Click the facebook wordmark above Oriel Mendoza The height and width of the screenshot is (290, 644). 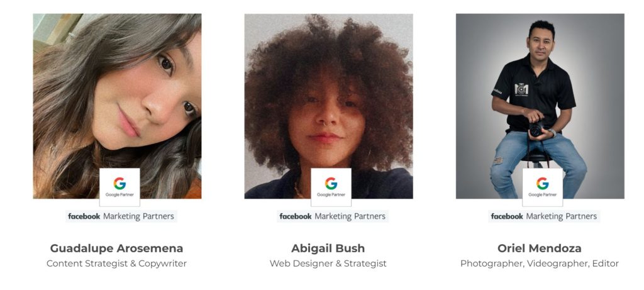[508, 216]
